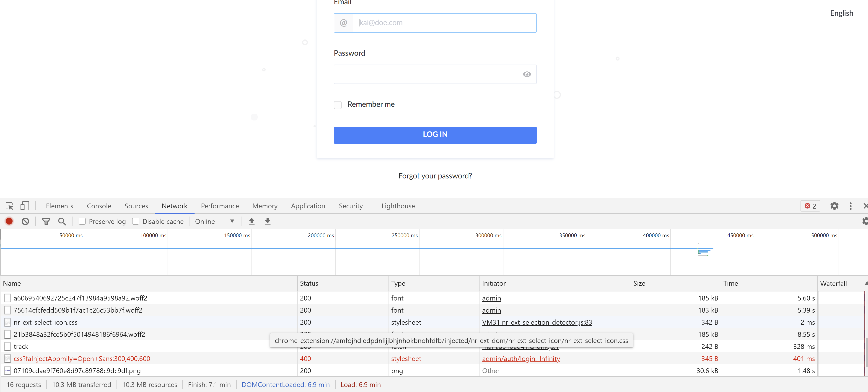Viewport: 868px width, 392px height.
Task: Import HAR file with upload arrow
Action: (x=252, y=221)
